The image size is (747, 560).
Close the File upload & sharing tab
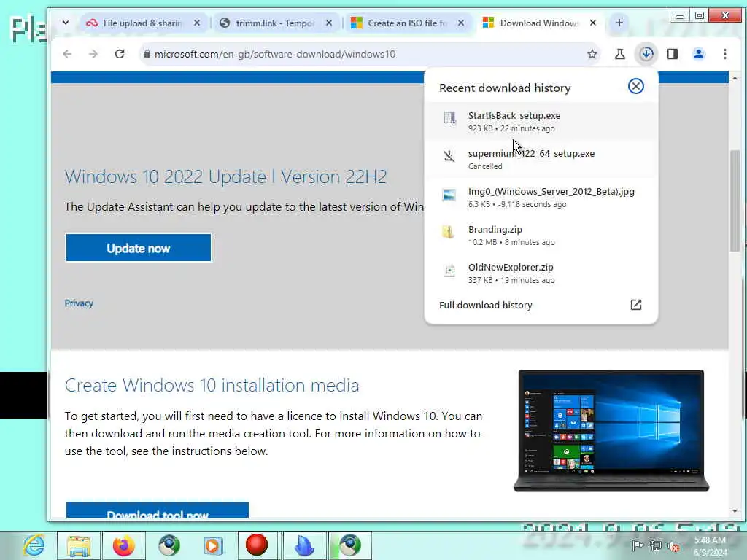(197, 23)
